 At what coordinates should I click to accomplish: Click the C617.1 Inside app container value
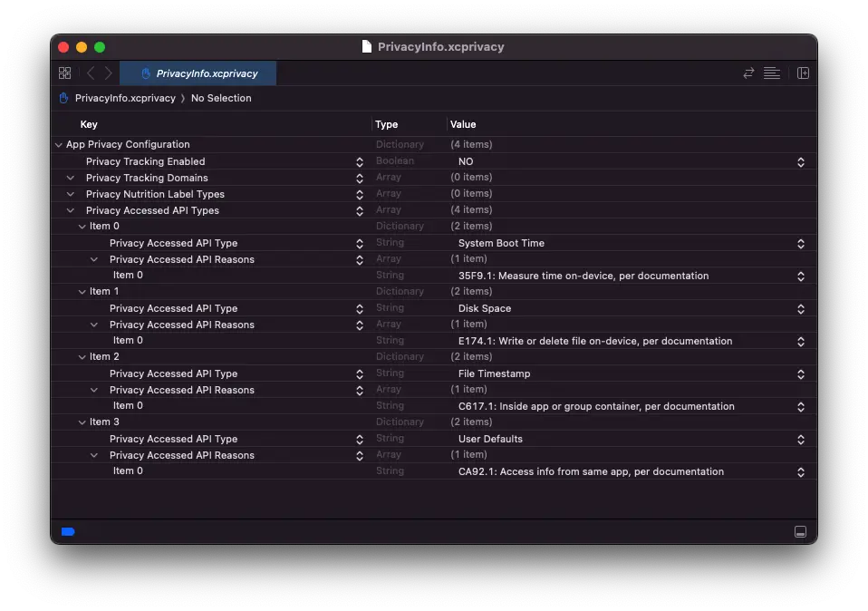pos(596,407)
